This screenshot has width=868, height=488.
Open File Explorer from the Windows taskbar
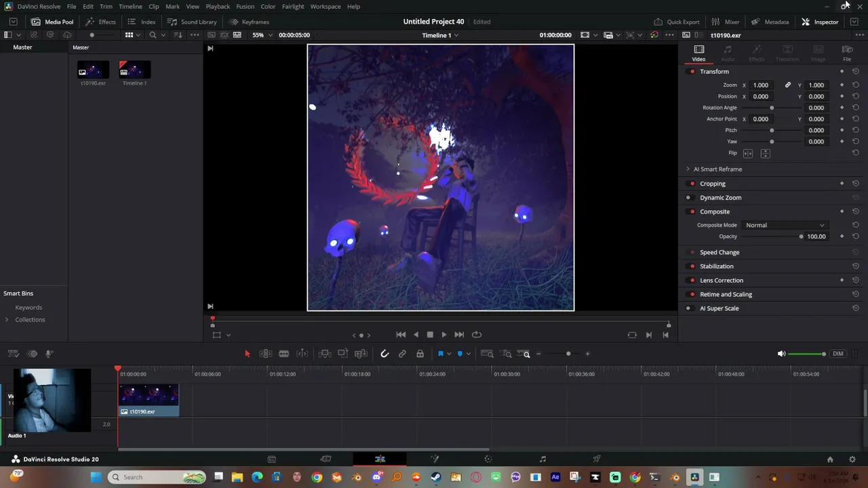tap(237, 477)
